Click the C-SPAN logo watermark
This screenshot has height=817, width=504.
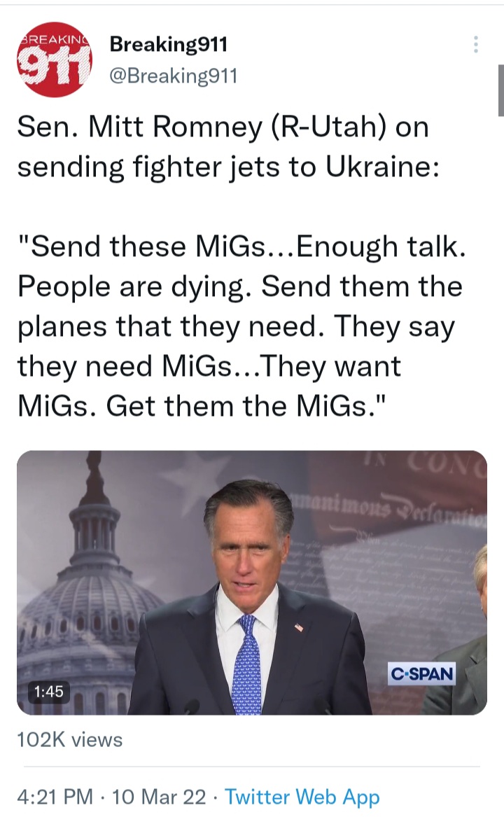pos(421,673)
